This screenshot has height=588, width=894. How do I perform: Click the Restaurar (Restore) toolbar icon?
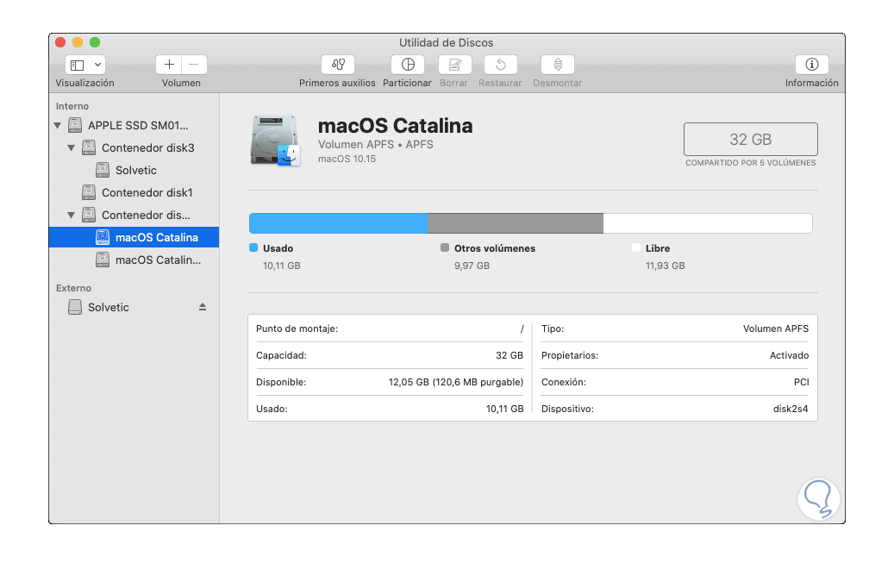click(500, 65)
